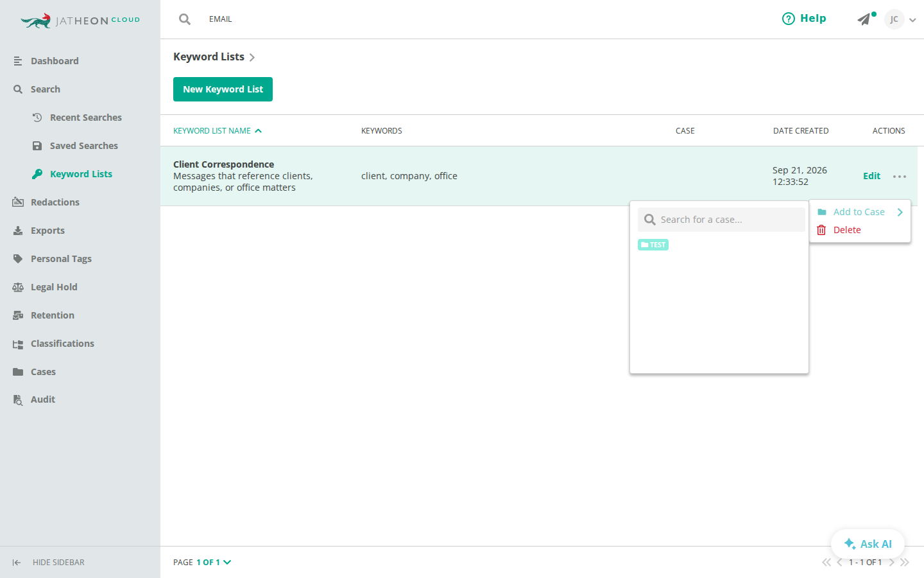Click New Keyword List button
The width and height of the screenshot is (924, 578).
223,89
